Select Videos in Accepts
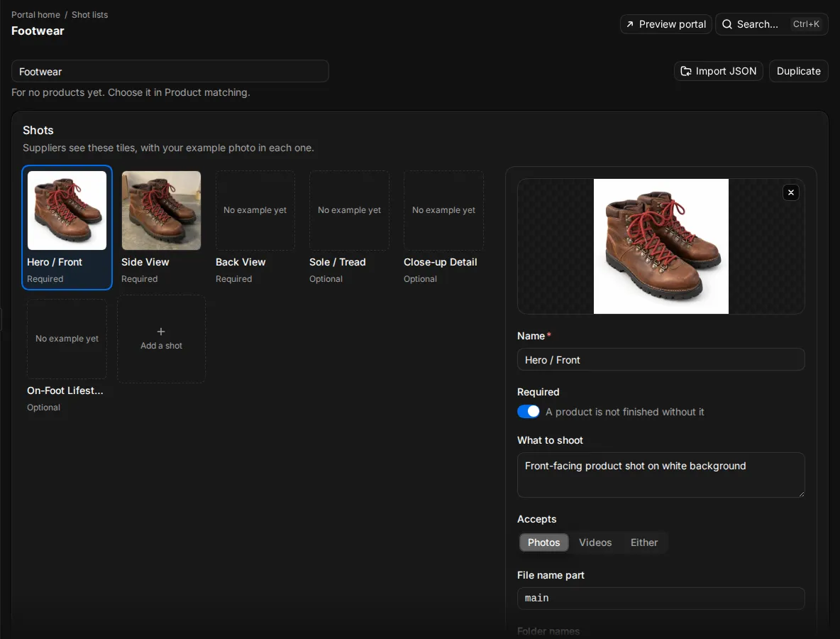Viewport: 840px width, 639px height. [595, 542]
